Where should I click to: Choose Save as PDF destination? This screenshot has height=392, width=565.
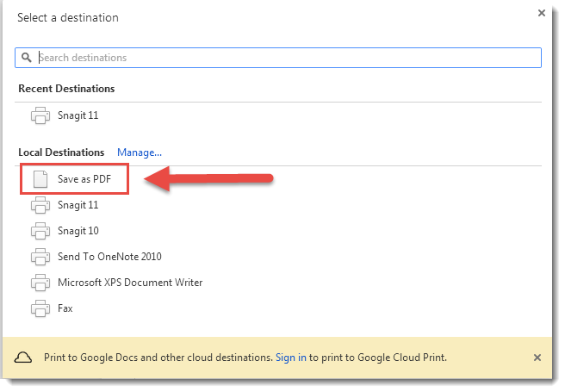click(x=90, y=179)
